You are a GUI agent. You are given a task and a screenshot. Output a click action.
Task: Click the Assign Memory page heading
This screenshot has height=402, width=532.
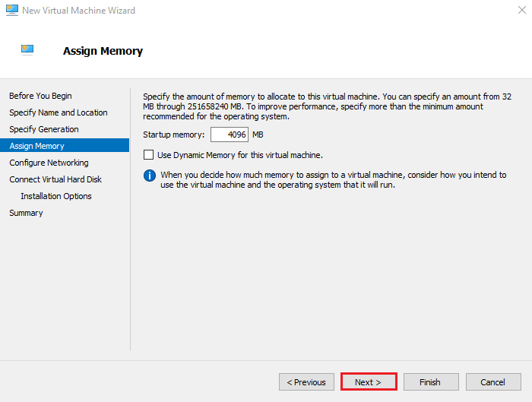coord(103,51)
